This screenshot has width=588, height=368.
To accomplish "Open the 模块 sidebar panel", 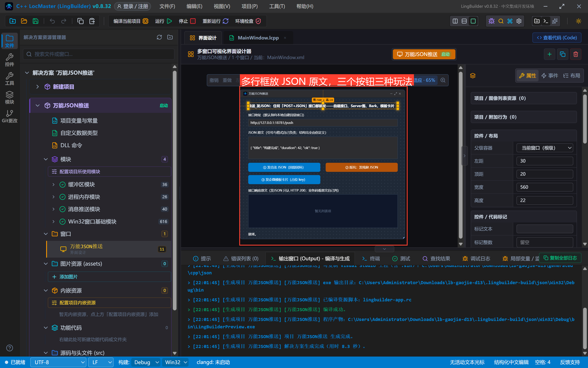I will pyautogui.click(x=9, y=98).
